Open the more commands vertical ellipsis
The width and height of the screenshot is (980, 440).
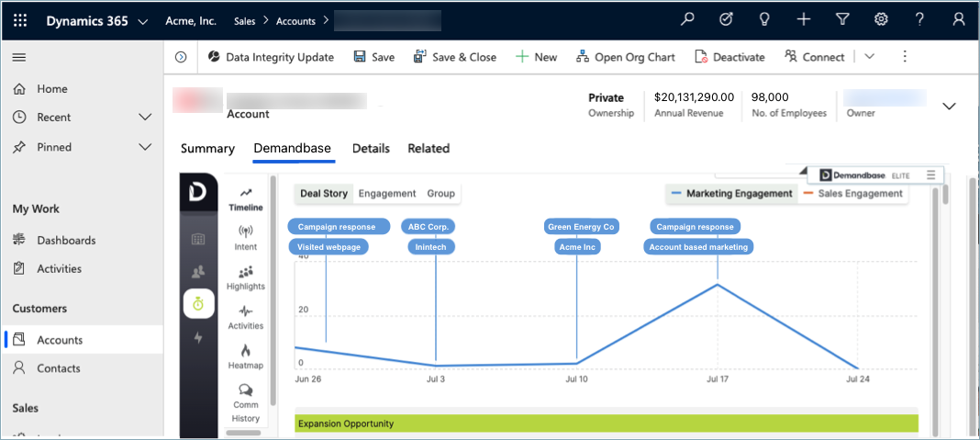click(905, 57)
